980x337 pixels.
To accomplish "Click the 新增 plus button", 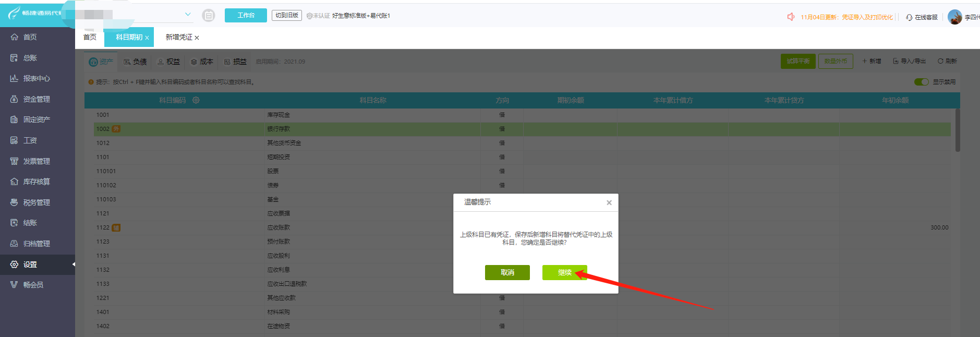I will pyautogui.click(x=872, y=61).
